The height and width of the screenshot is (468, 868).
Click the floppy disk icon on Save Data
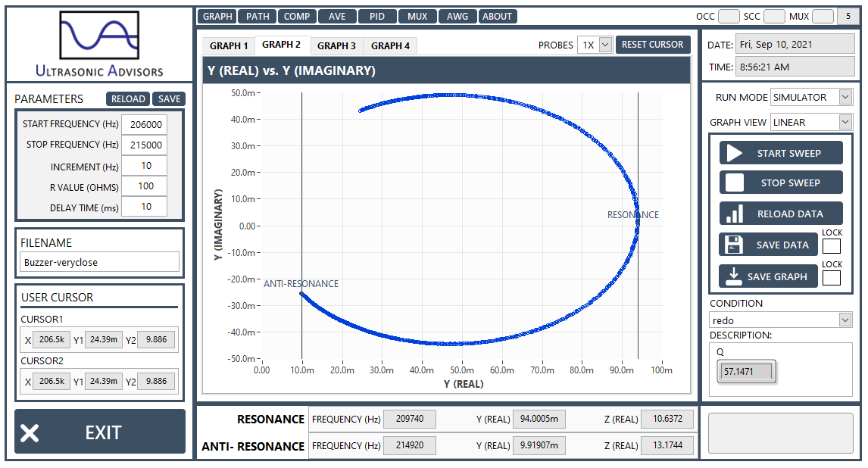[733, 245]
